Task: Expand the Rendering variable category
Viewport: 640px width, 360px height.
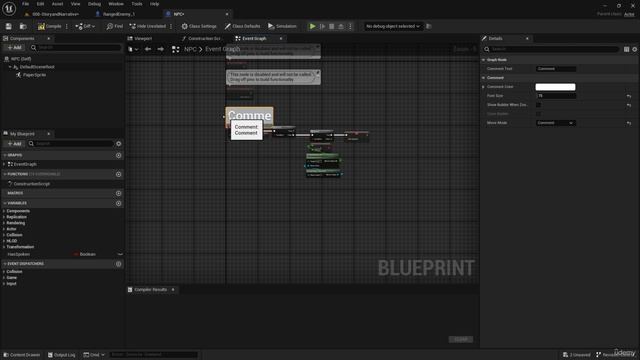Action: click(4, 223)
